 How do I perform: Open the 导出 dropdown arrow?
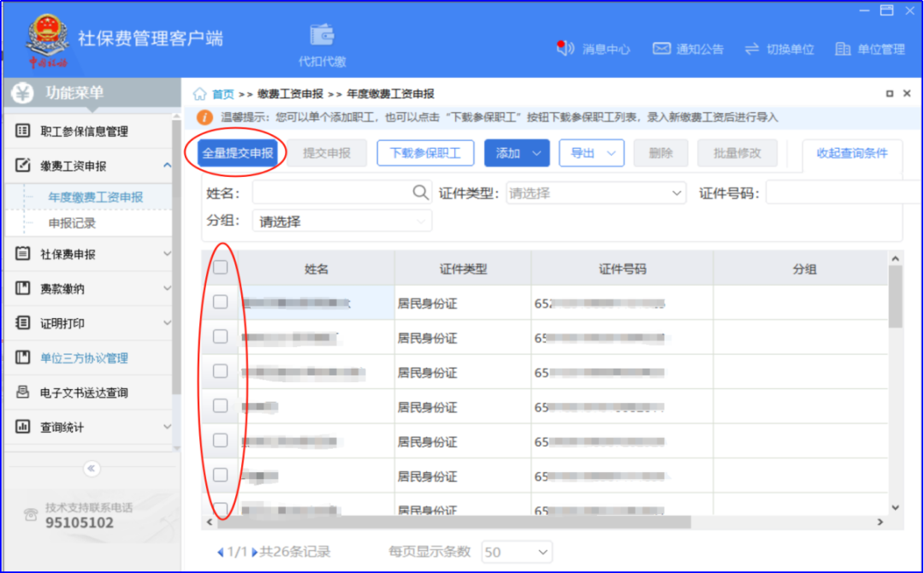(x=611, y=154)
